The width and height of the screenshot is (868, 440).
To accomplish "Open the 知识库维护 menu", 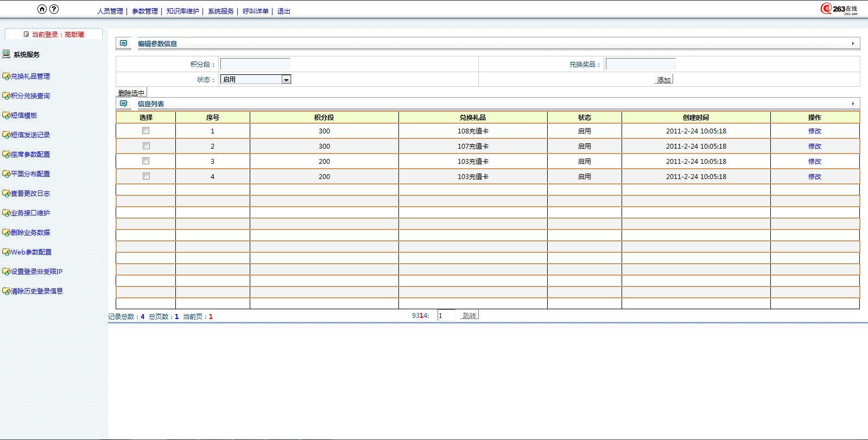I will (x=182, y=11).
